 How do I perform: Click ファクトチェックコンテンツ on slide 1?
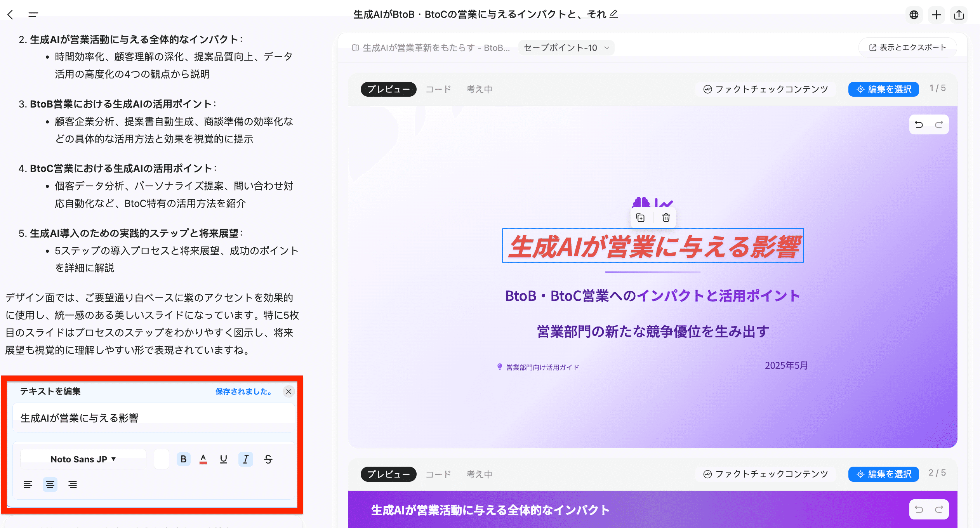coord(766,89)
